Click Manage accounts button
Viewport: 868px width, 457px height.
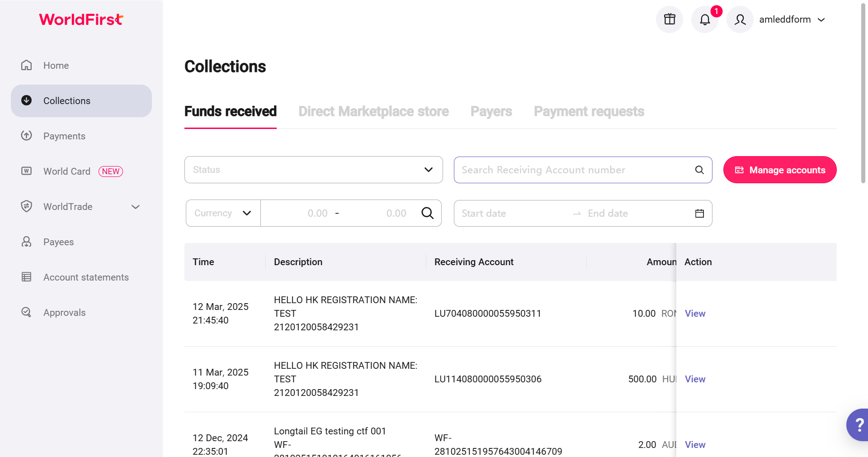(780, 170)
